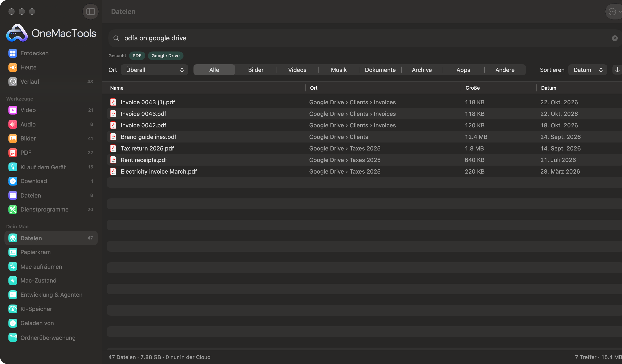Open the Heute sidebar item
This screenshot has height=364, width=622.
[51, 67]
